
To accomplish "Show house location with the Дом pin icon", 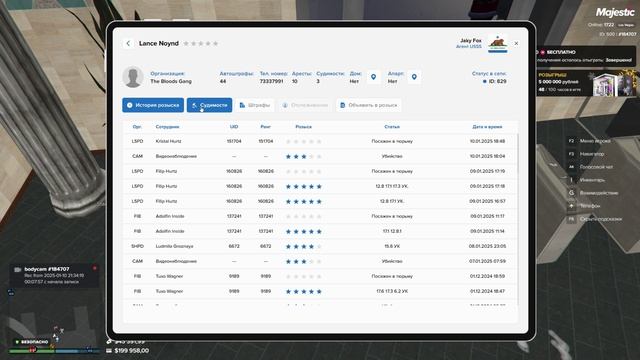I will 373,77.
